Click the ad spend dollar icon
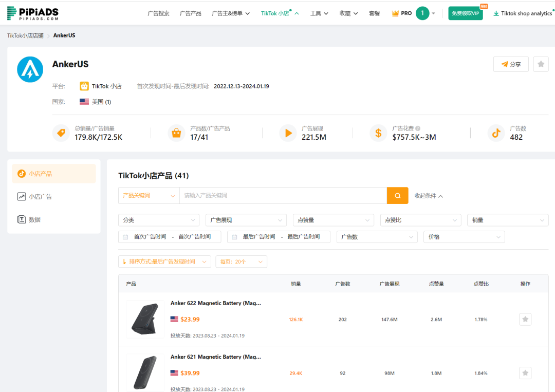 coord(378,133)
